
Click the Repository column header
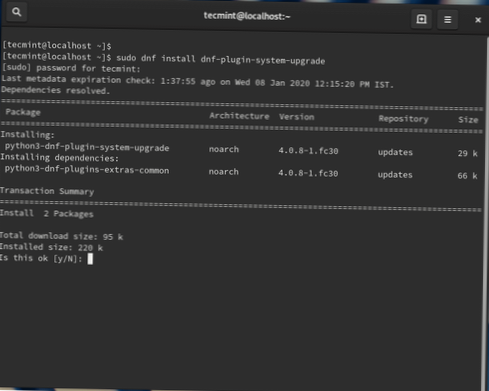pyautogui.click(x=403, y=119)
